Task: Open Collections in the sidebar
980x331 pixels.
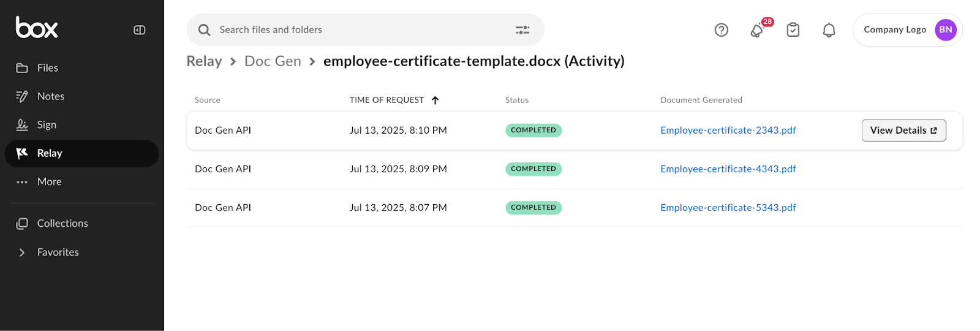Action: click(x=62, y=224)
